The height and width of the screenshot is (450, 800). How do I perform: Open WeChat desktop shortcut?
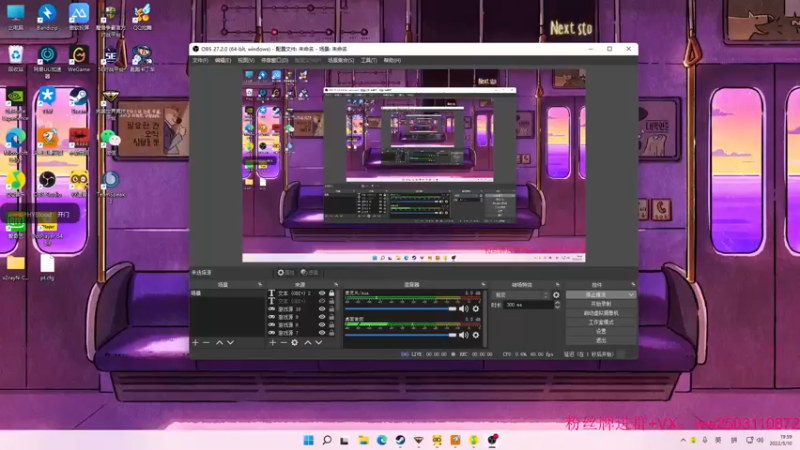coord(111,141)
